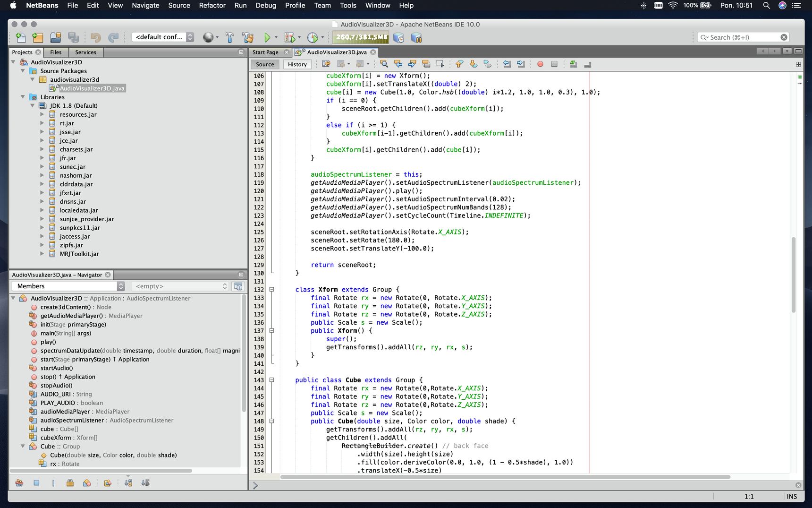Click the History view button
The height and width of the screenshot is (508, 812).
(x=297, y=64)
